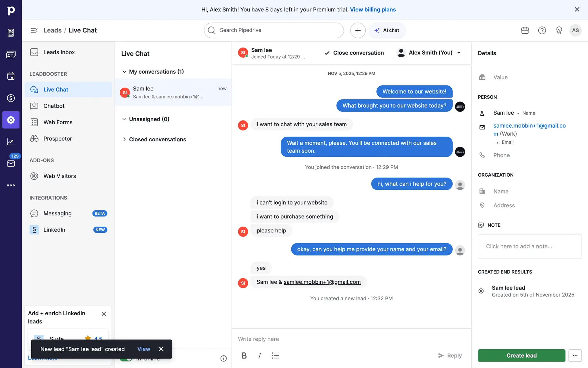Expand Closed conversations section

(x=124, y=140)
